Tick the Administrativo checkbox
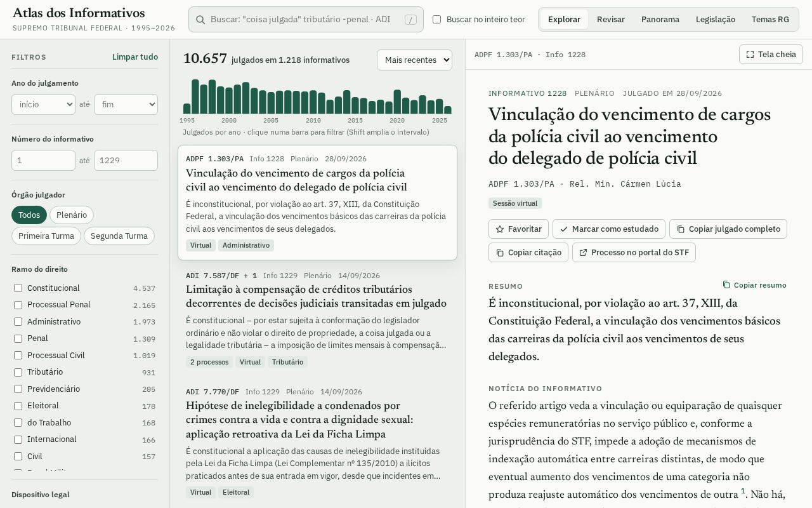Viewport: 812px width, 508px height. tap(18, 322)
